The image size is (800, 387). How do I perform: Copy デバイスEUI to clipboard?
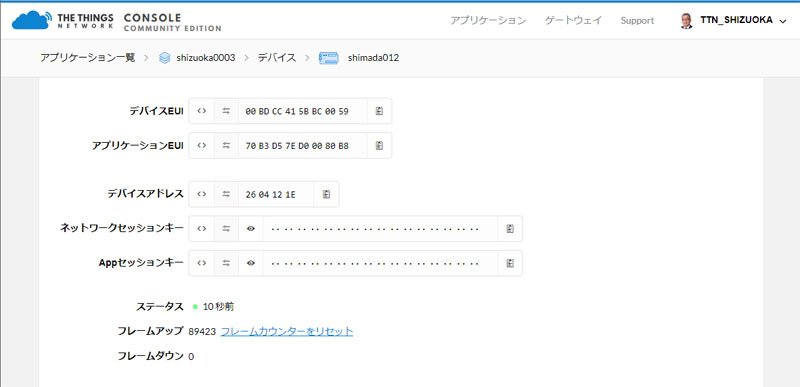(379, 111)
